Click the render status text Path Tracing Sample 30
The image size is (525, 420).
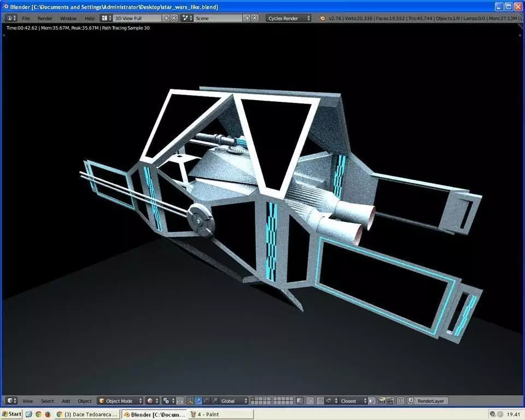click(x=126, y=28)
